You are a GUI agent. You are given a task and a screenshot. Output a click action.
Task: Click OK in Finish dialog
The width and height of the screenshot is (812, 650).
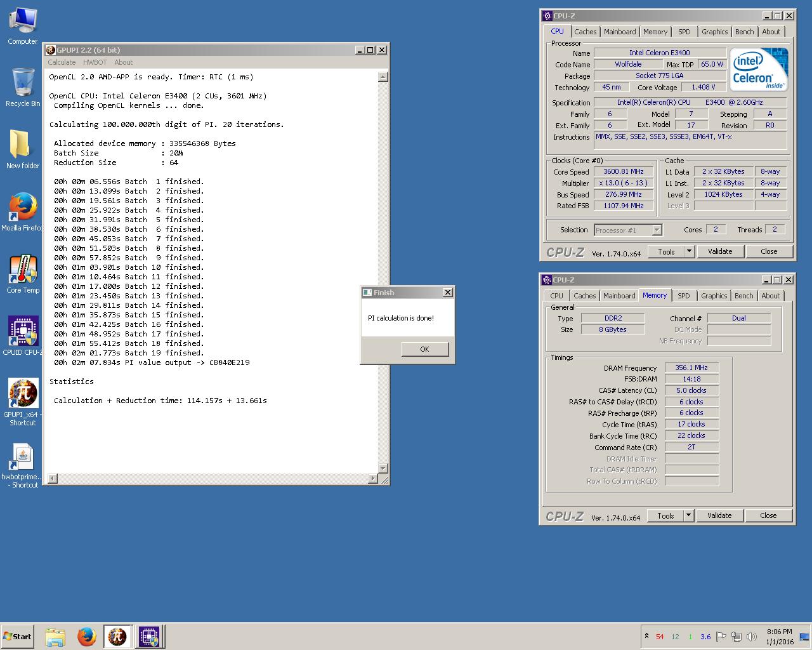click(424, 349)
